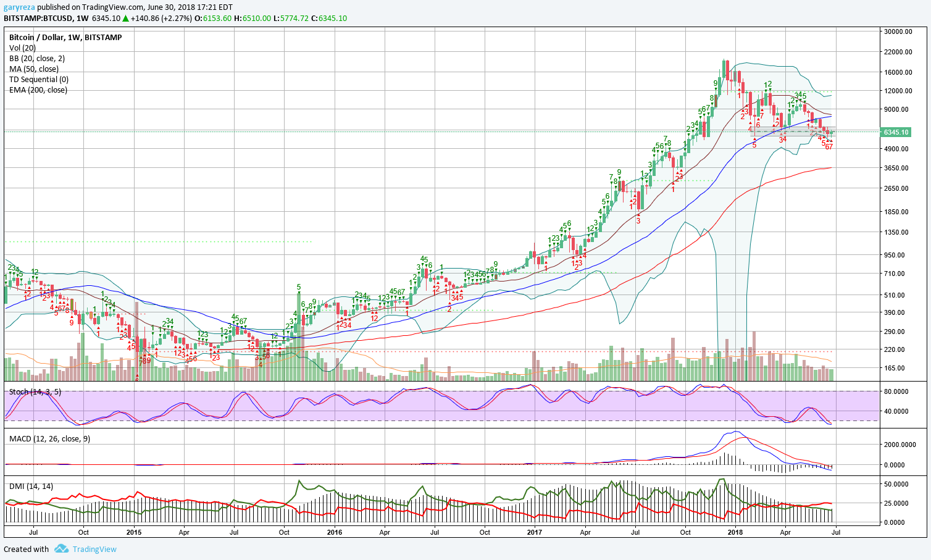Click the EMA (200, close) indicator label
This screenshot has height=560, width=931.
[38, 90]
